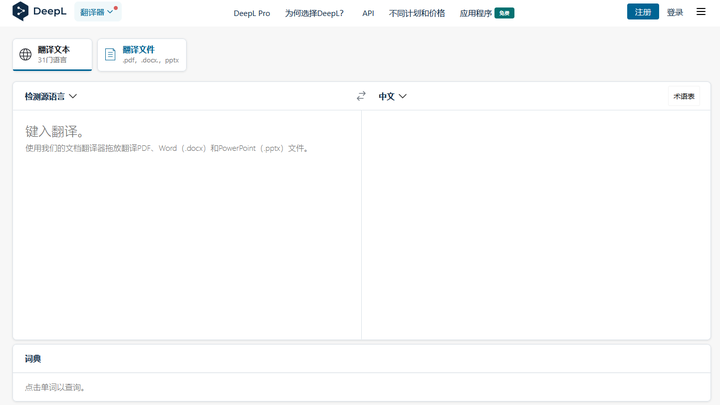Expand the 检测源语言 source language dropdown

[51, 96]
